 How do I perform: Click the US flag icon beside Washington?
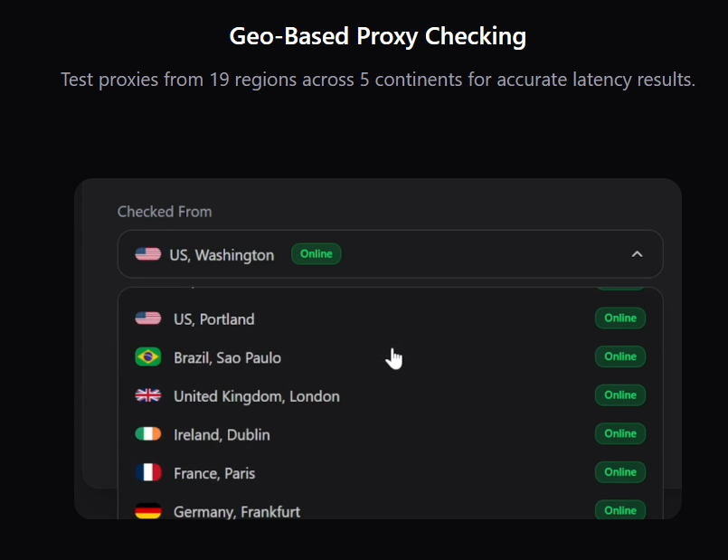coord(147,254)
